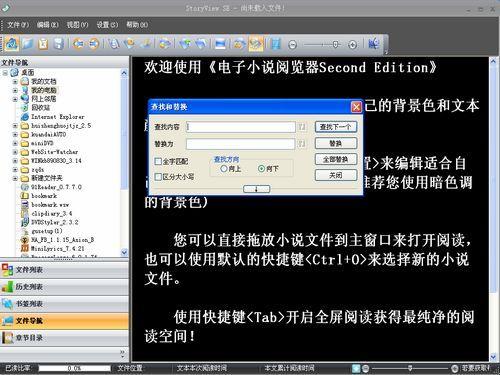Expand the kuandaiAUTO folder node
500x375 pixels.
point(15,135)
